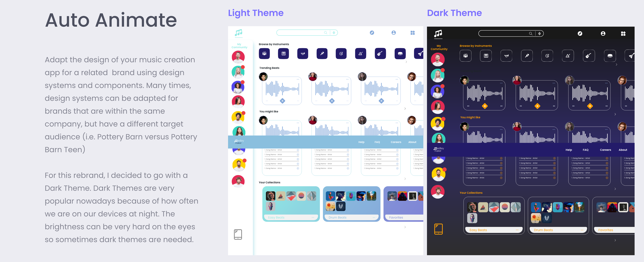
Task: Click the orange tablet icon in dark sidebar
Action: [x=438, y=229]
